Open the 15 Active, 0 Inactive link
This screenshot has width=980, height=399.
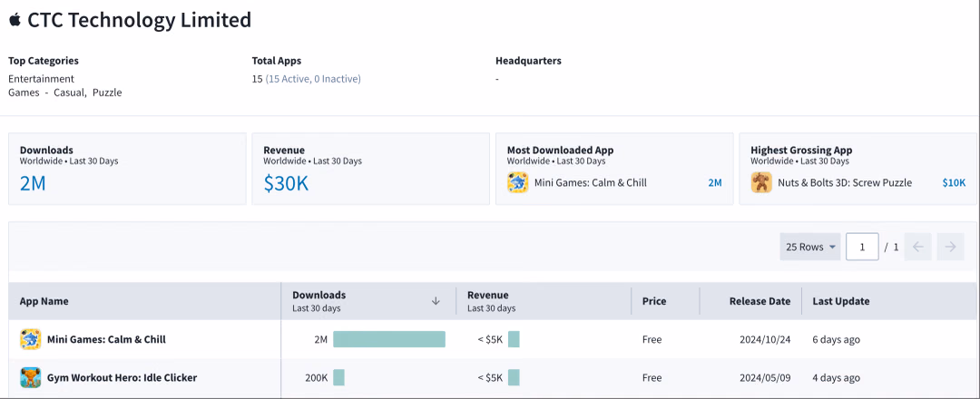click(x=313, y=79)
